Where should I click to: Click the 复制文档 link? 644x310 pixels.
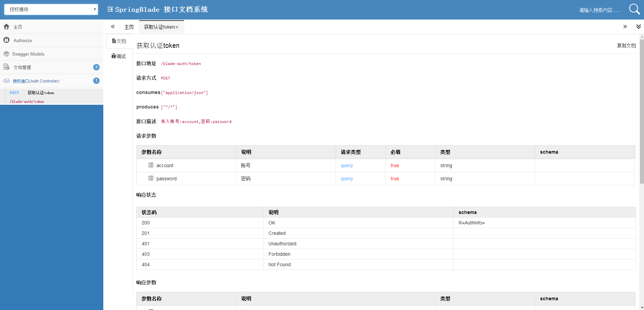point(626,45)
